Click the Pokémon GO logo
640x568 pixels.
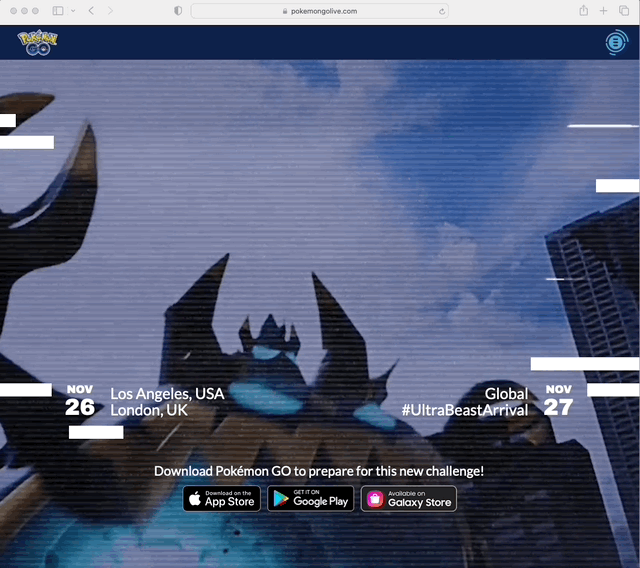[x=37, y=42]
